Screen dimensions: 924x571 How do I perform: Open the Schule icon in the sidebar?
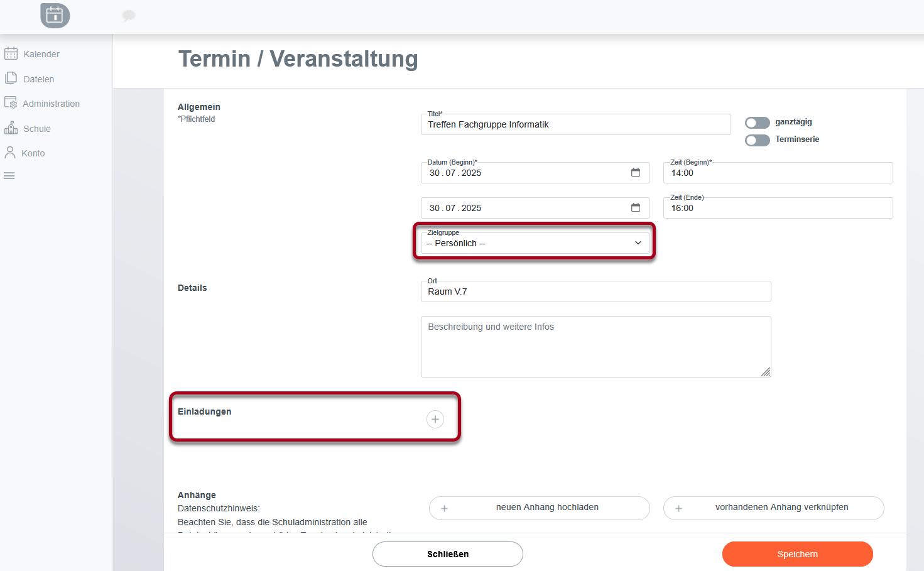(x=11, y=128)
